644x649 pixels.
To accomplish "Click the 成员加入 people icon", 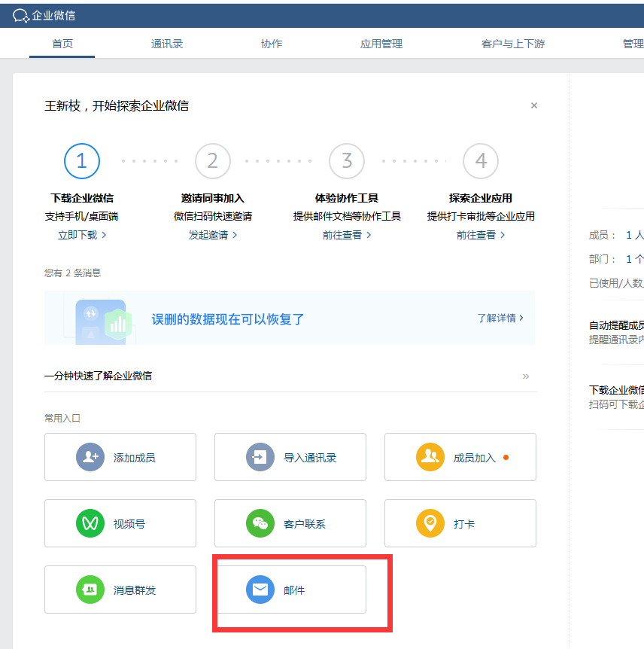I will coord(430,457).
